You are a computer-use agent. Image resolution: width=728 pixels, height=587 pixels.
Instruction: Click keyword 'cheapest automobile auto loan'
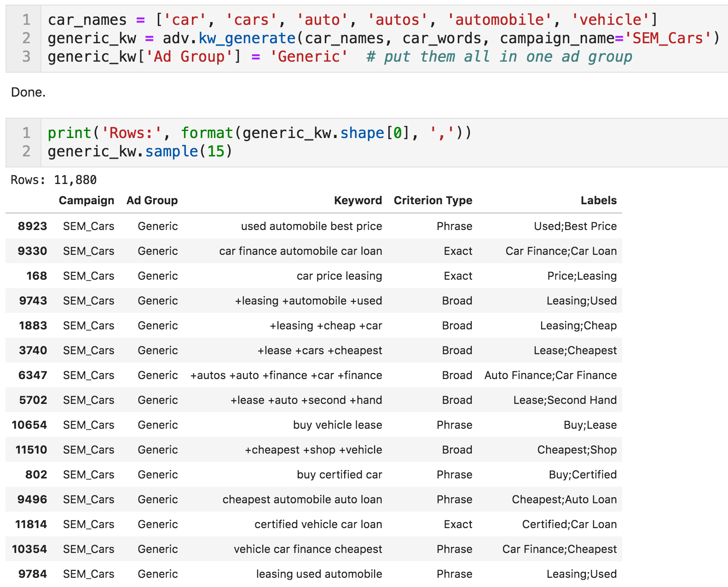(x=302, y=500)
